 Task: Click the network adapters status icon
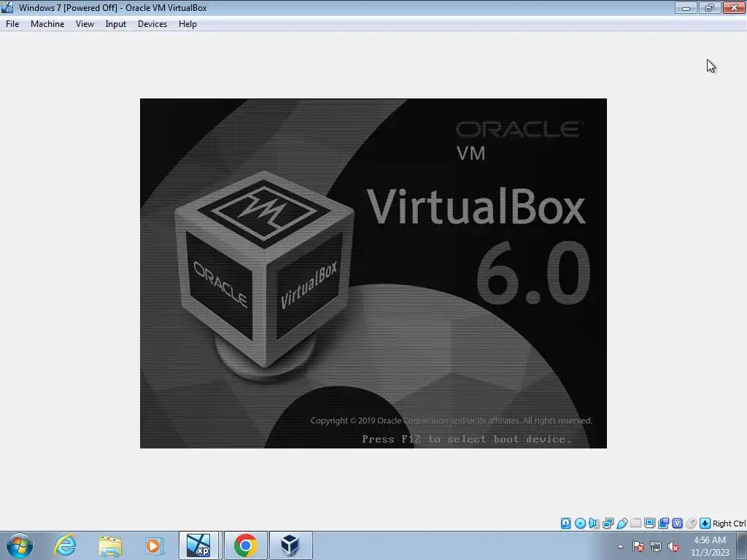[608, 524]
